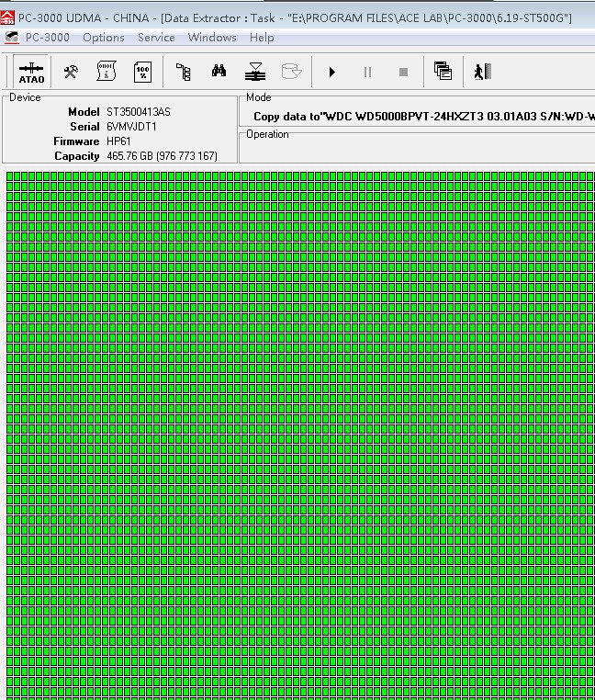Open the tree structure view icon

click(184, 72)
